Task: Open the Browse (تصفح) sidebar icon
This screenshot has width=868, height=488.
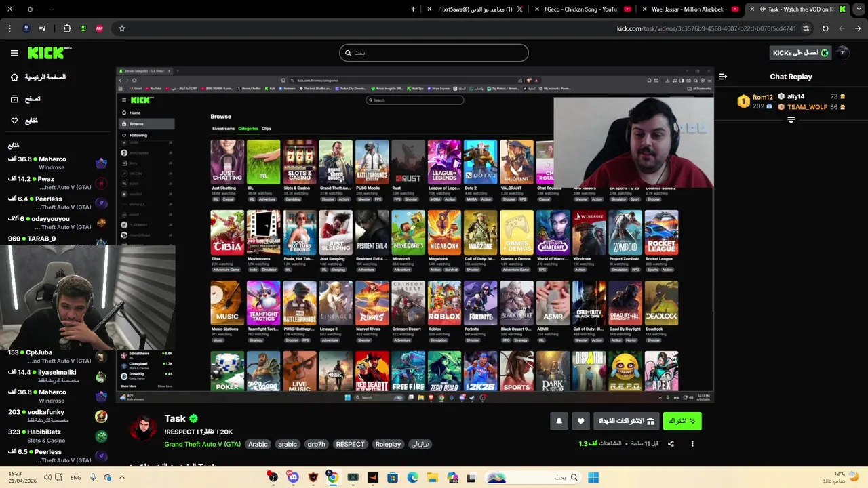Action: (14, 99)
